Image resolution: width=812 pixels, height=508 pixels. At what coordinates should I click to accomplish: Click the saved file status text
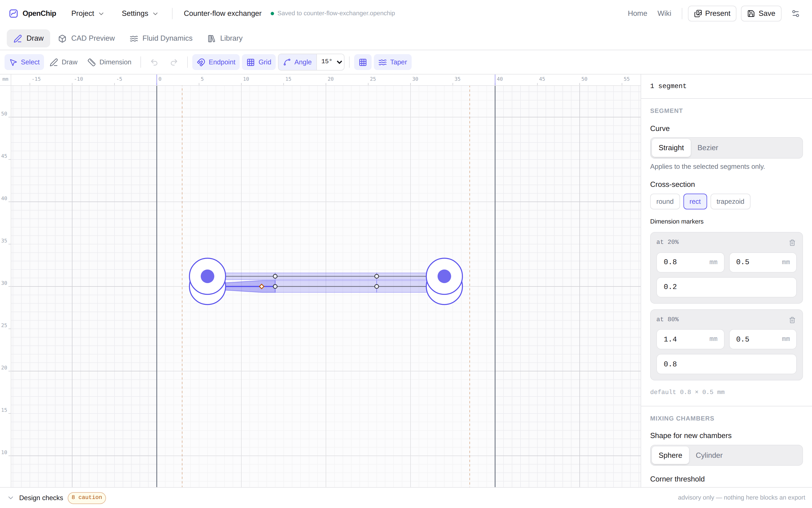[x=336, y=14]
